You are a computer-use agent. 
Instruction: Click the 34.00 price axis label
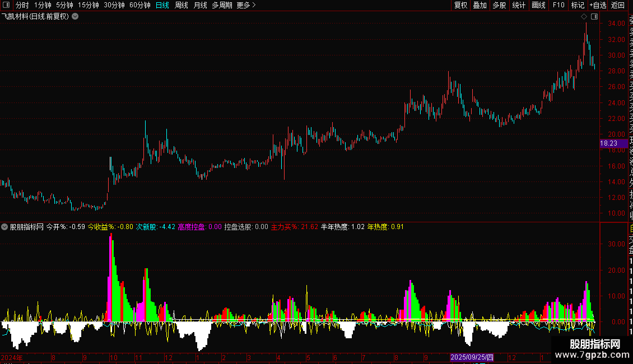pyautogui.click(x=616, y=24)
